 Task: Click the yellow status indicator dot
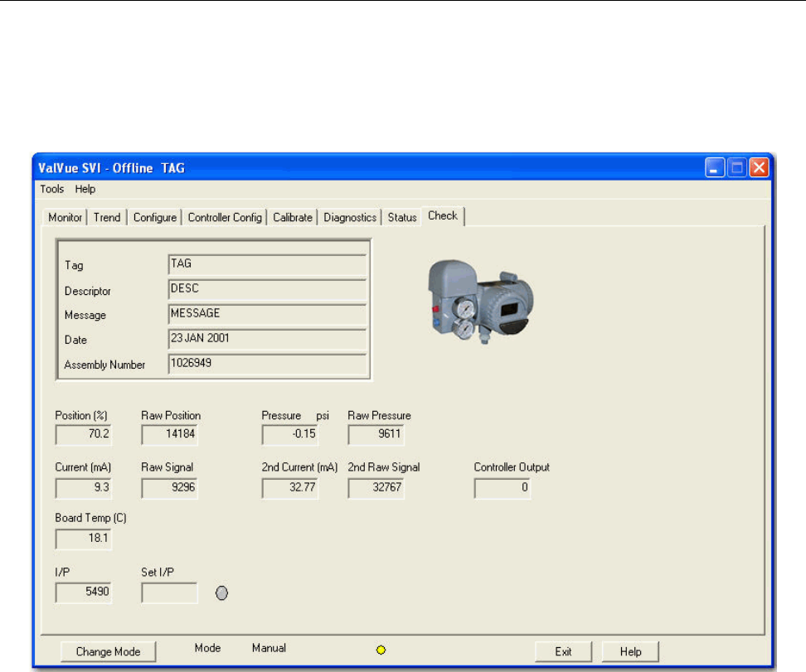click(381, 650)
